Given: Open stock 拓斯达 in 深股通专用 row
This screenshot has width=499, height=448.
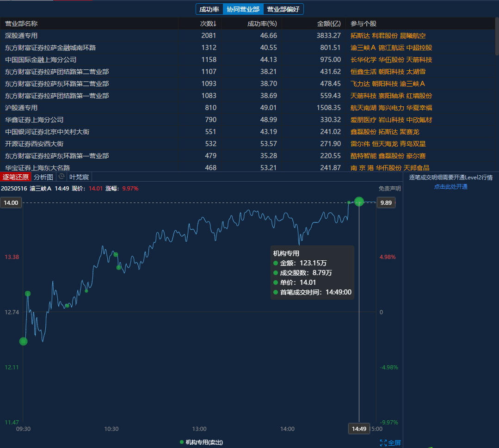Looking at the screenshot, I should coord(360,36).
